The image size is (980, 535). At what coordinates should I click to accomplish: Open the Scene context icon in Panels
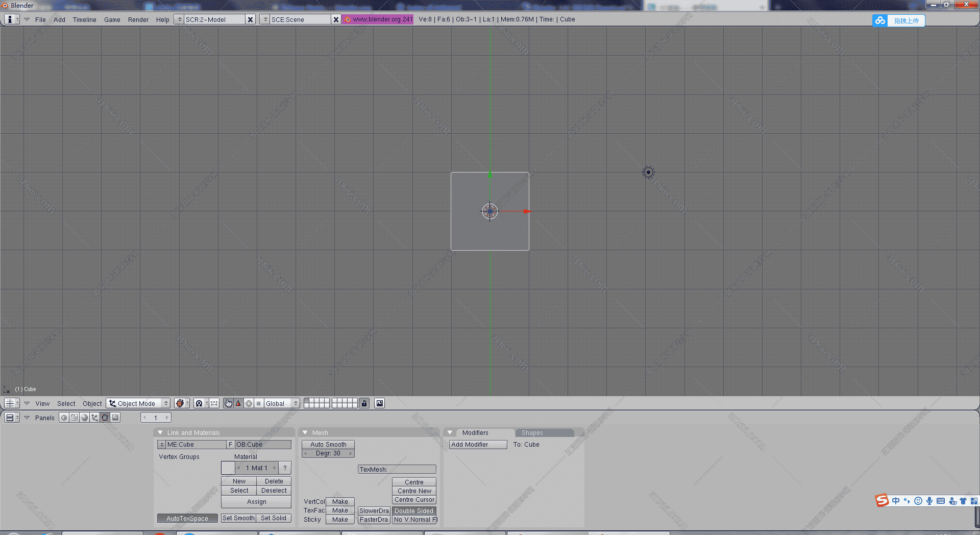pos(115,418)
